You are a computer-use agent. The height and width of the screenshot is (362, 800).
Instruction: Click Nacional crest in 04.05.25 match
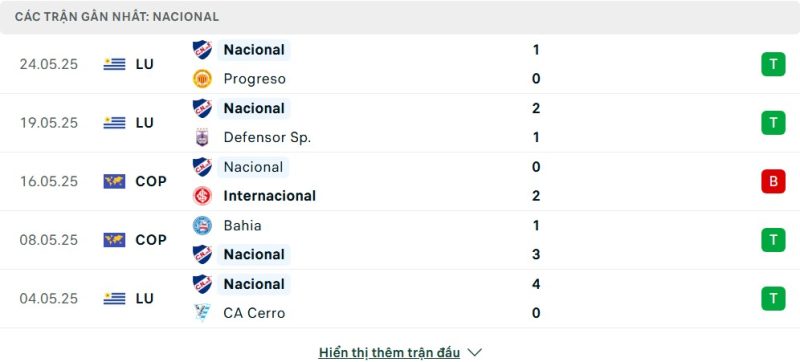coord(202,284)
